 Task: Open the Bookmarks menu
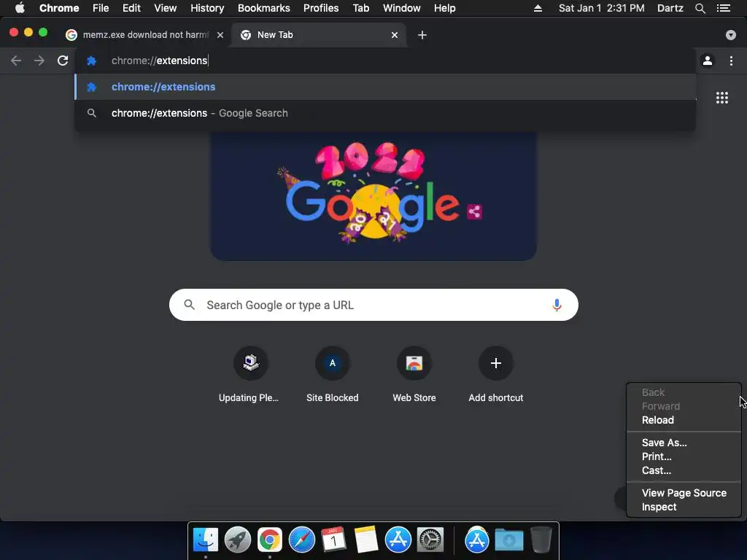264,8
